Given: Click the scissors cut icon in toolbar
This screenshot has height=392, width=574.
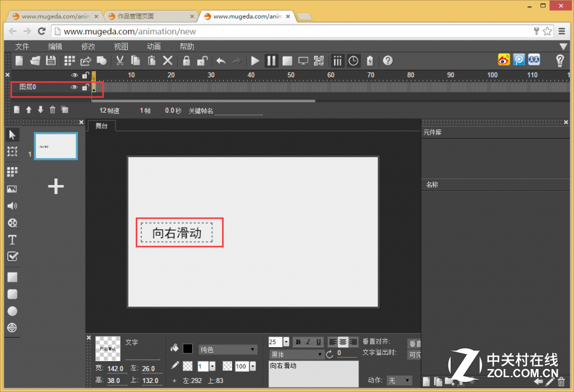Looking at the screenshot, I should [x=120, y=61].
